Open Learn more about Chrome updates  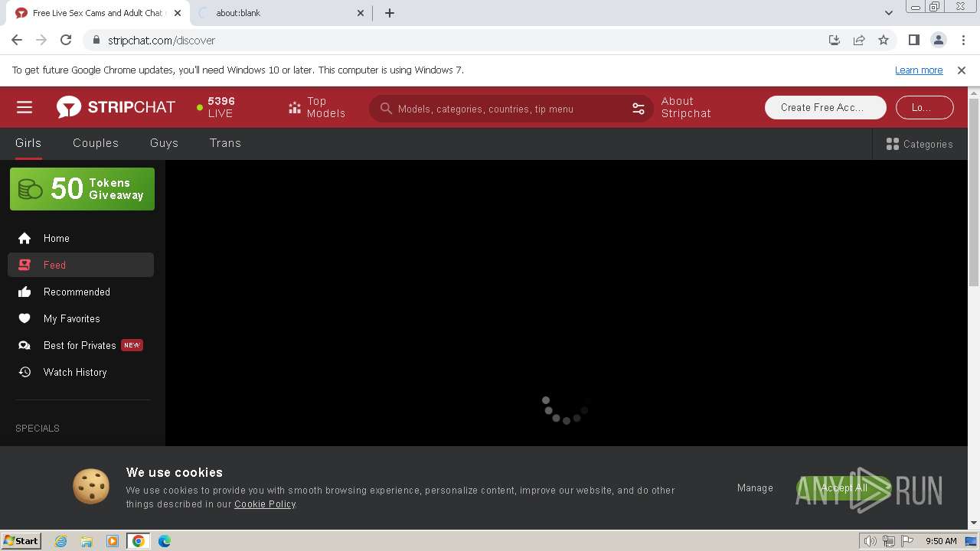click(x=919, y=70)
